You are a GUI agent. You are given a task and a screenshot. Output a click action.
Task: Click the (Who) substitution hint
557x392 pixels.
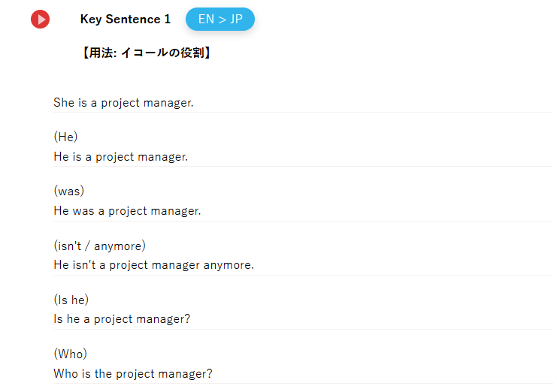[70, 354]
